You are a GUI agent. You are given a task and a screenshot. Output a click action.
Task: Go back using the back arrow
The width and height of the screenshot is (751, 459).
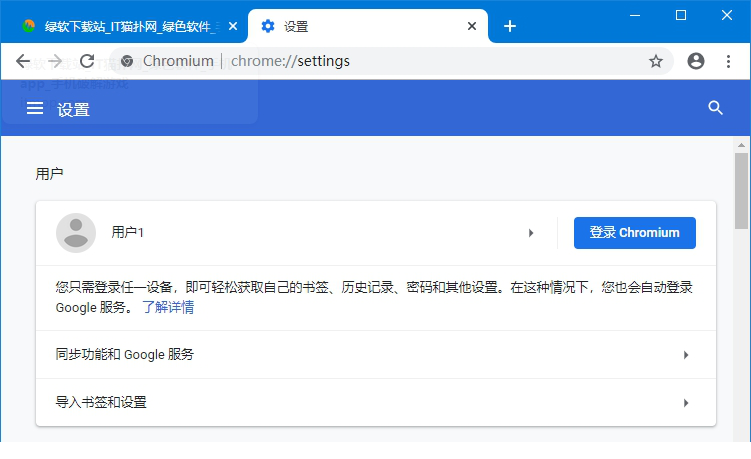pyautogui.click(x=23, y=61)
